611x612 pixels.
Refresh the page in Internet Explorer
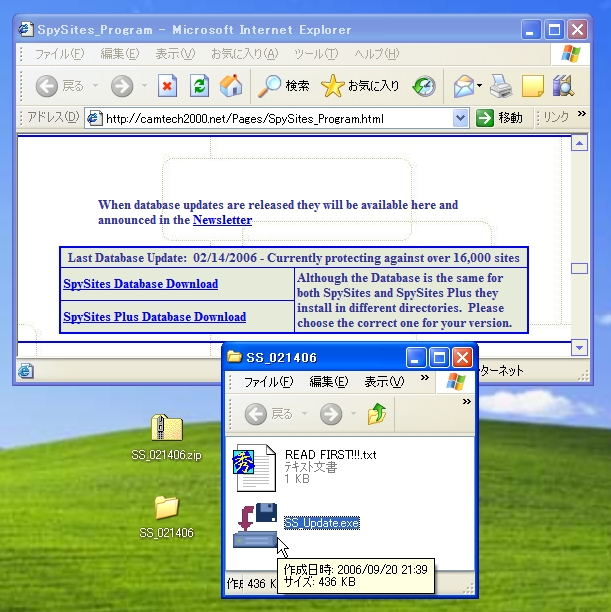click(x=199, y=86)
